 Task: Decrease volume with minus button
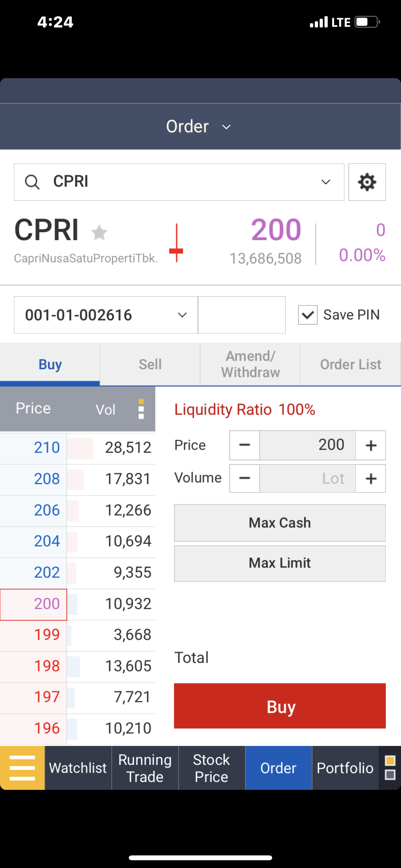tap(245, 479)
